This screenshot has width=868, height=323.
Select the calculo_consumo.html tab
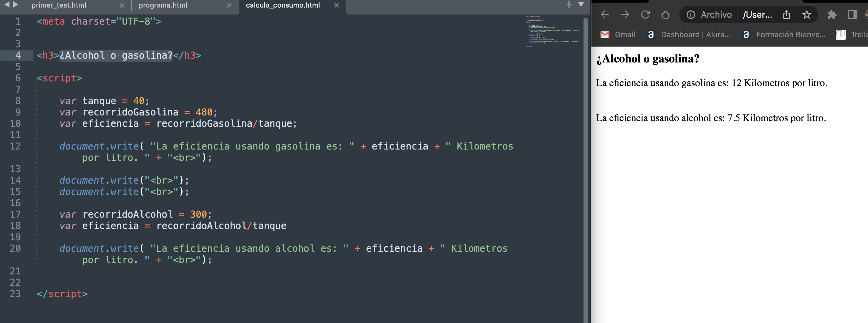coord(283,5)
